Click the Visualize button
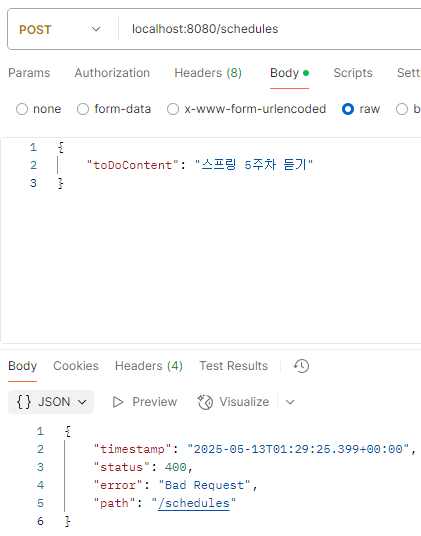 [x=233, y=402]
